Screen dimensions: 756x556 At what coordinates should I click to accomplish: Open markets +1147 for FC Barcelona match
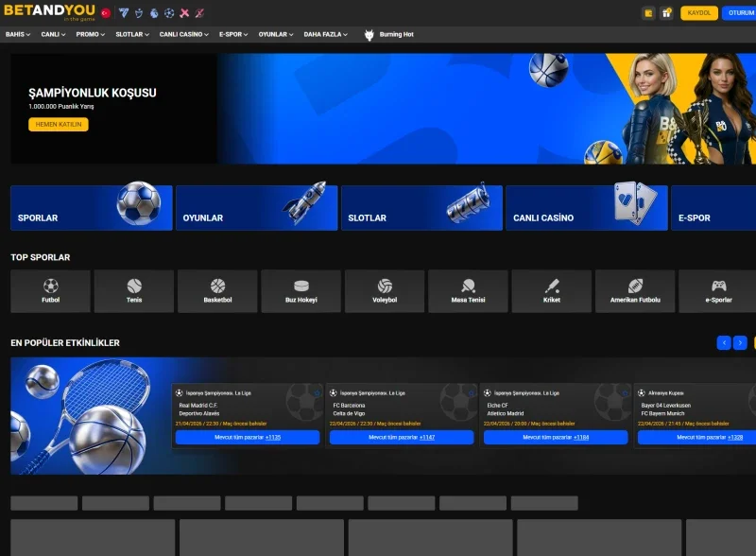tap(402, 437)
